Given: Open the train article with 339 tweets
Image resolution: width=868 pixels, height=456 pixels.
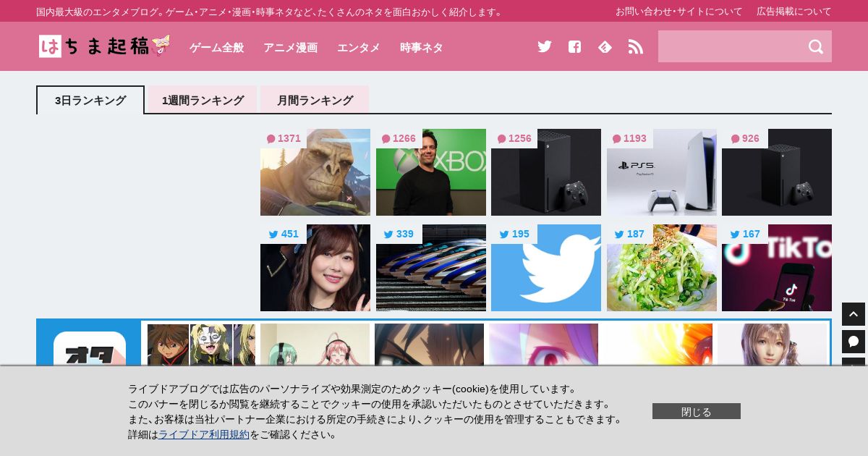Looking at the screenshot, I should point(431,268).
